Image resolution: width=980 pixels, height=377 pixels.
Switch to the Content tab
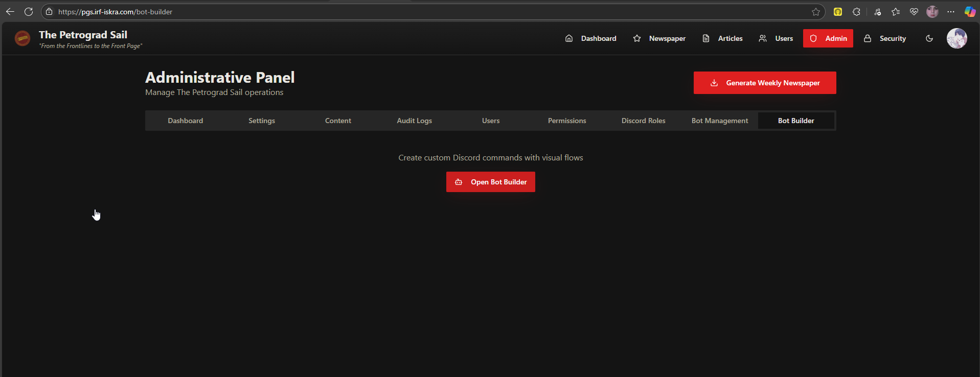click(338, 121)
